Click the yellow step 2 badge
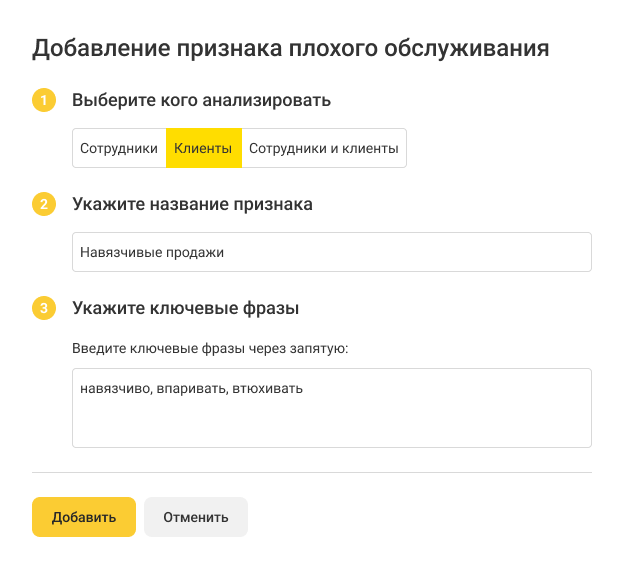This screenshot has height=572, width=624. [44, 205]
